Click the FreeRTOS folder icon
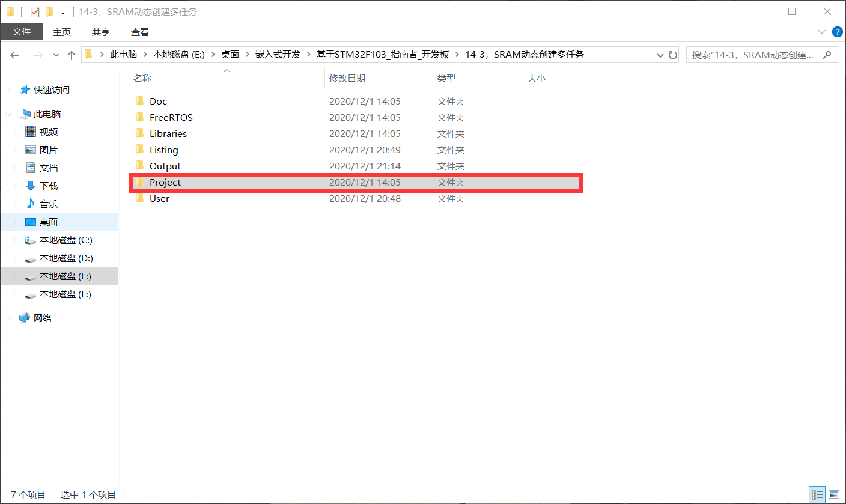The width and height of the screenshot is (846, 504). (139, 117)
